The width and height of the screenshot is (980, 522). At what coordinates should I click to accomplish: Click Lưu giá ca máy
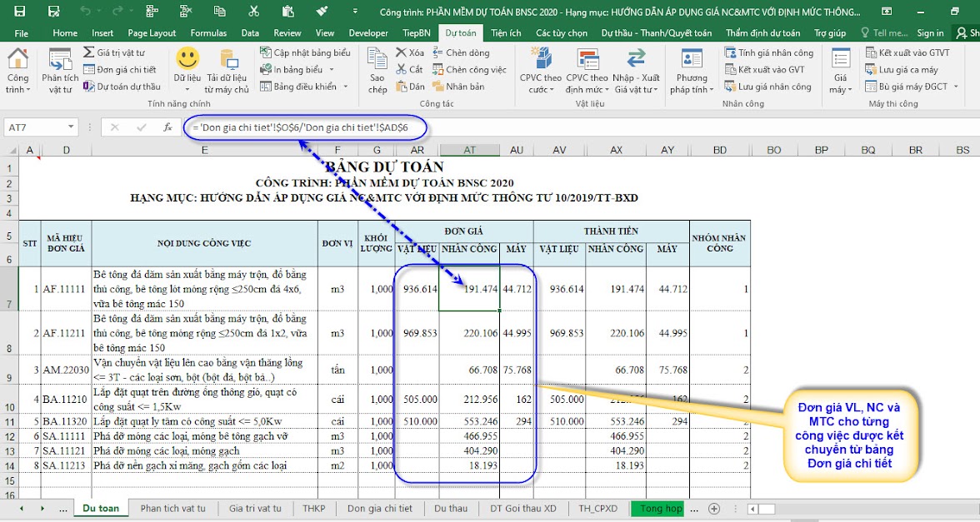(x=902, y=69)
